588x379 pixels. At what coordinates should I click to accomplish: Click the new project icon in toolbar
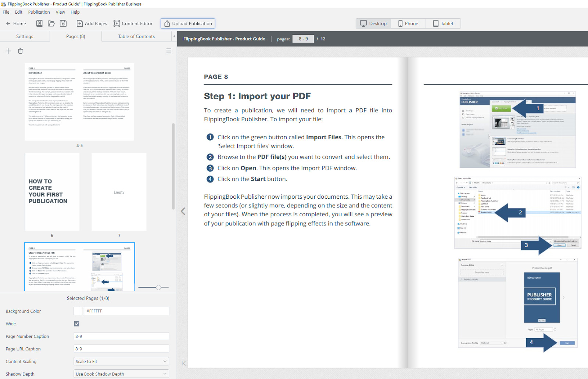39,24
